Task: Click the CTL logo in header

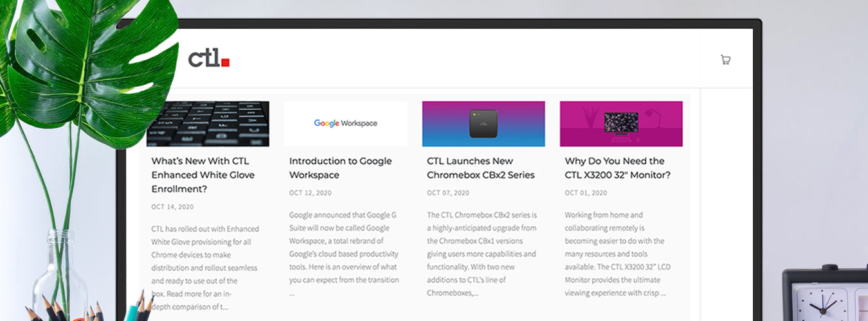Action: (x=208, y=58)
